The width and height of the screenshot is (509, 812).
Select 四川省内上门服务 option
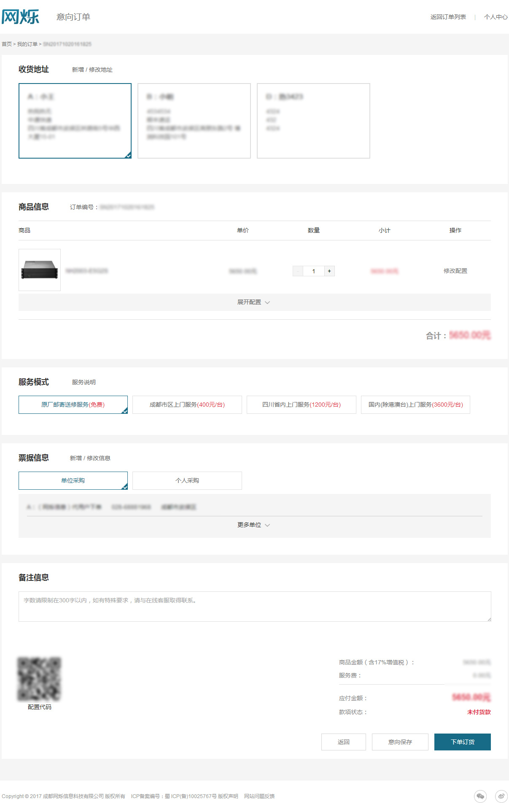click(x=301, y=405)
